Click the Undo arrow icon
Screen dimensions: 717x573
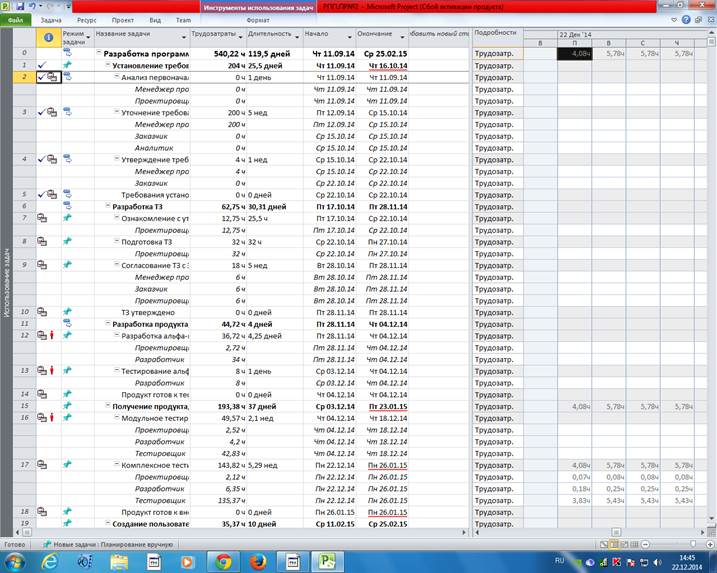click(32, 6)
